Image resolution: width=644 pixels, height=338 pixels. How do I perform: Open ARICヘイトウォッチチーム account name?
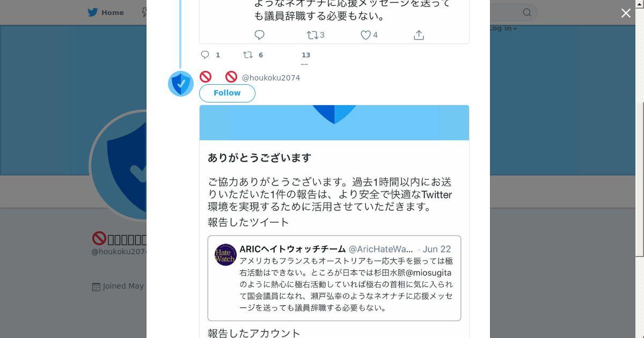(292, 249)
